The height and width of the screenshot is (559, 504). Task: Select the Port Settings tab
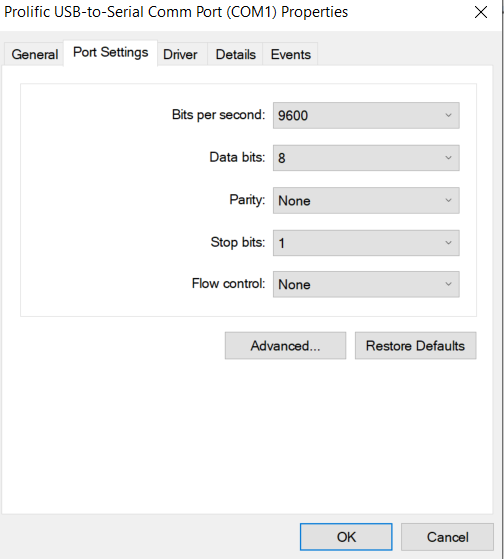click(110, 53)
